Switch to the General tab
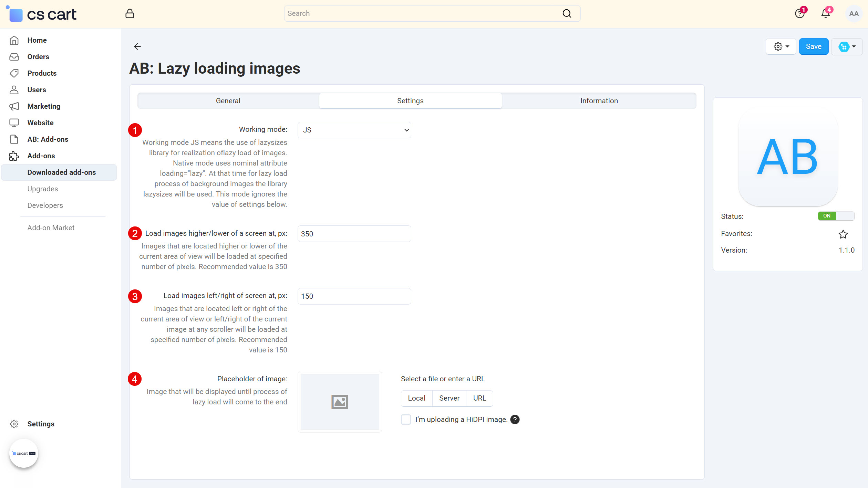This screenshot has height=488, width=868. [x=228, y=101]
